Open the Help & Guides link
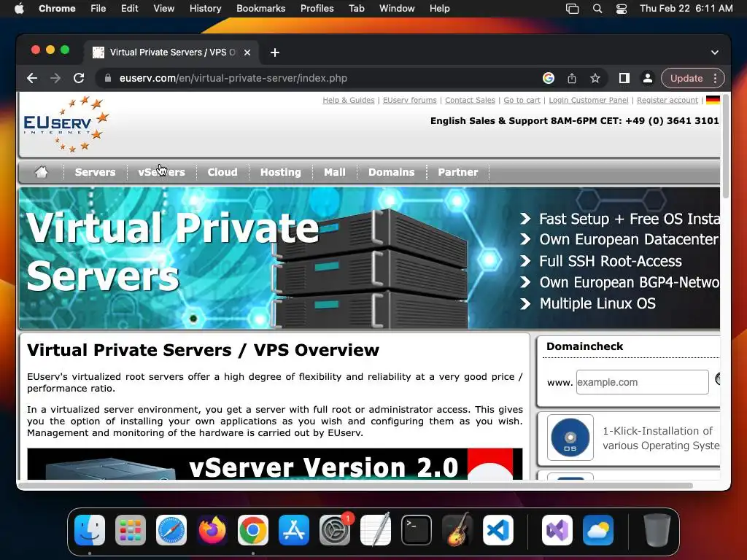This screenshot has width=747, height=560. click(x=349, y=100)
